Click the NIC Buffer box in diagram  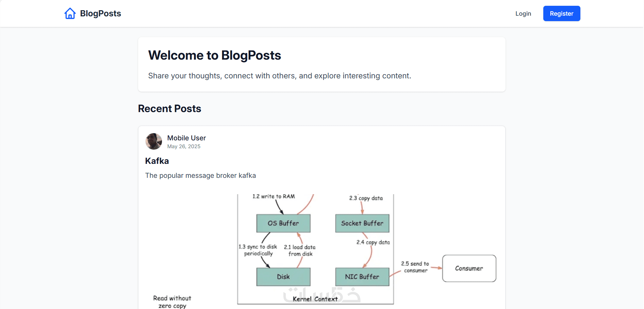tap(362, 277)
